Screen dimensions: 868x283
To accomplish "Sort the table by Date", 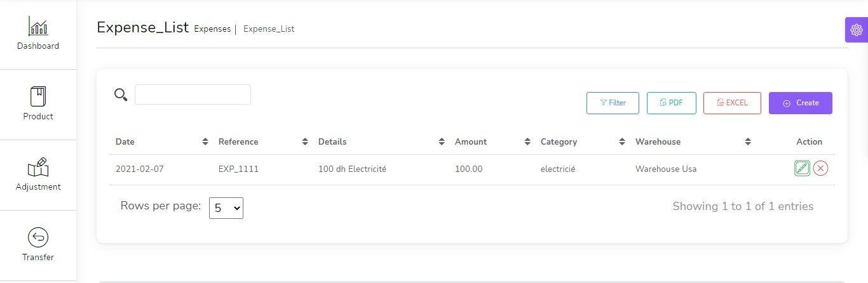I will pyautogui.click(x=205, y=142).
